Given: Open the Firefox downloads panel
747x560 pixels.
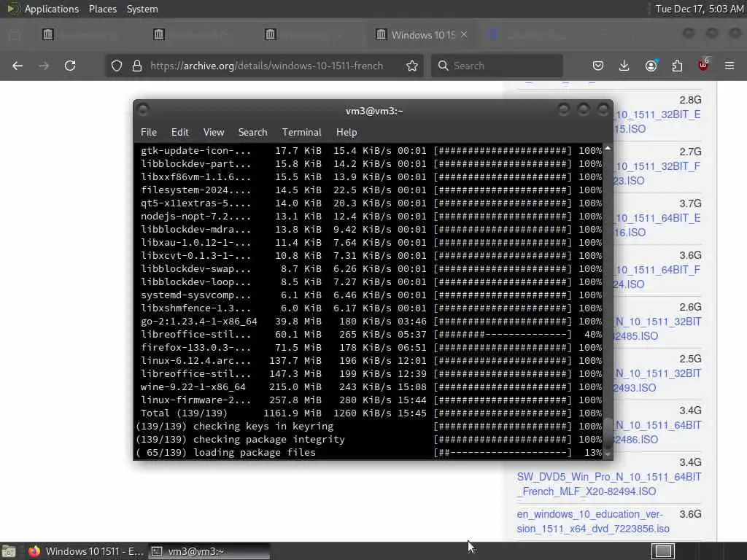Looking at the screenshot, I should coord(624,66).
